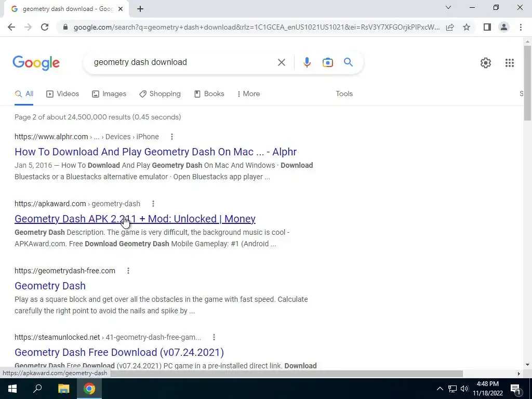Start voice search with the microphone
Viewport: 532px width, 399px height.
(x=307, y=62)
